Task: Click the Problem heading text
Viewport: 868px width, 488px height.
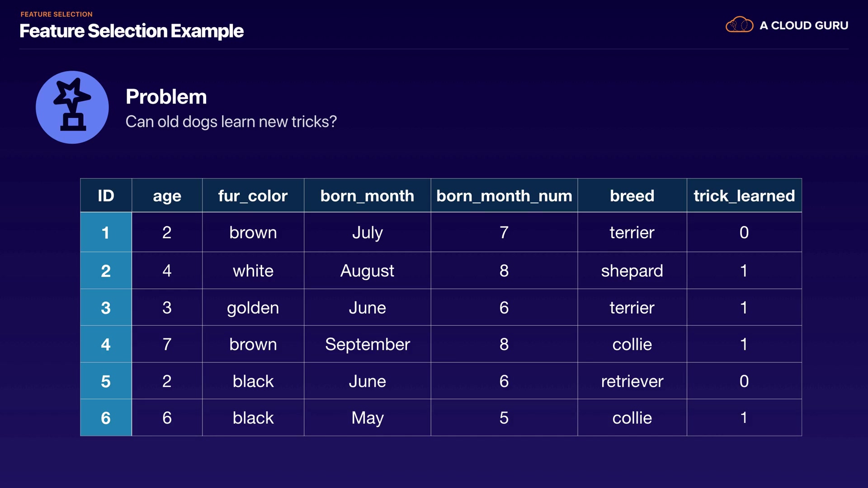Action: pos(166,97)
